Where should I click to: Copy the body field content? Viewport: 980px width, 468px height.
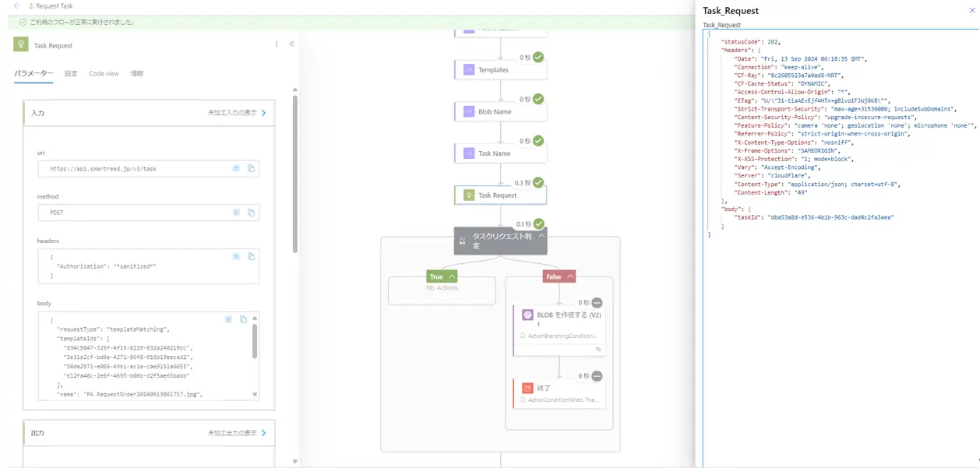click(x=243, y=319)
